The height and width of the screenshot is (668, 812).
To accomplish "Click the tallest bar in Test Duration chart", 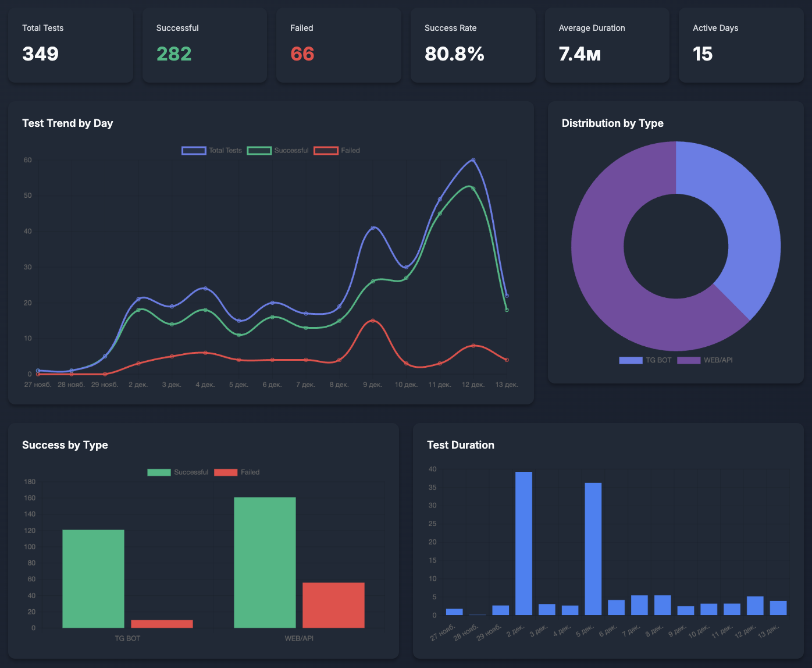I will (523, 541).
